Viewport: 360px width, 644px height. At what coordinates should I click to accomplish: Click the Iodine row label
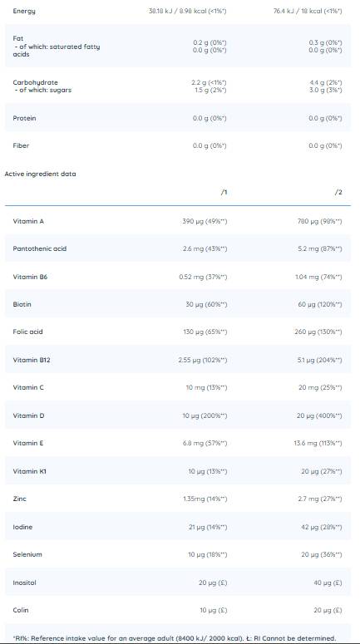[x=22, y=527]
